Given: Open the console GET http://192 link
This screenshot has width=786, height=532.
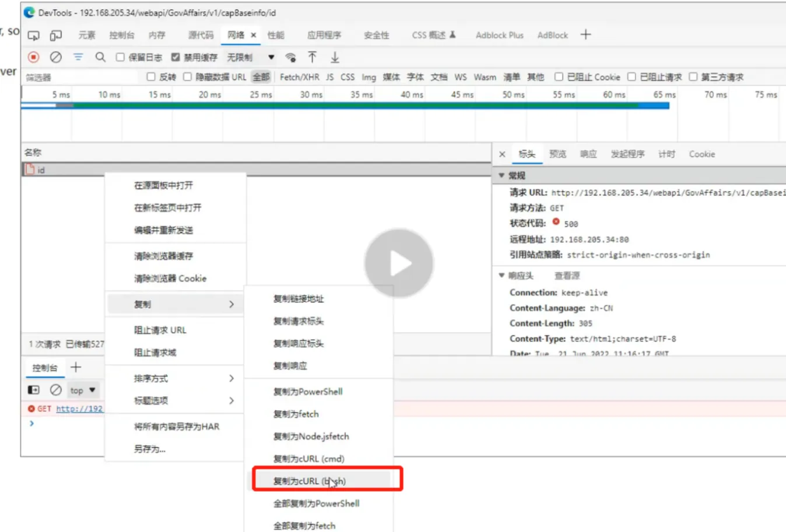Looking at the screenshot, I should (x=79, y=408).
